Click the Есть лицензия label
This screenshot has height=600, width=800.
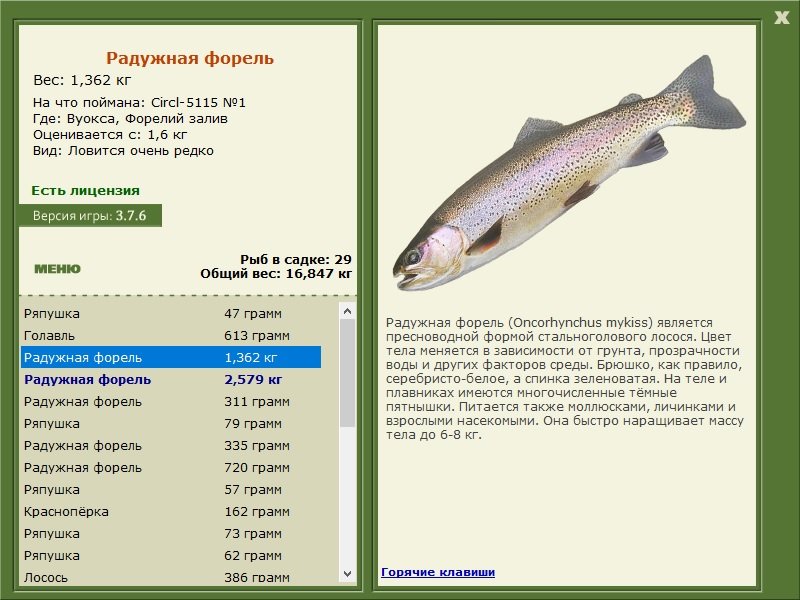[85, 190]
